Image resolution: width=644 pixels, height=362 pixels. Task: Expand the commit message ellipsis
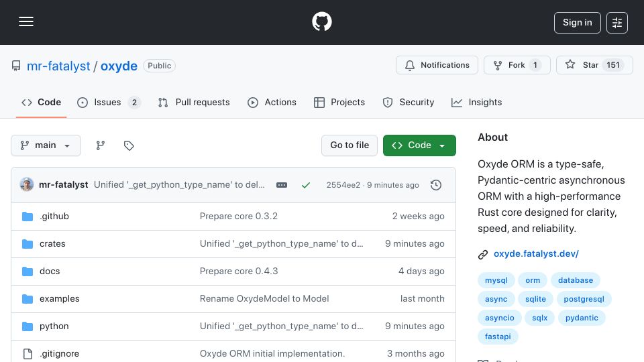(x=282, y=185)
